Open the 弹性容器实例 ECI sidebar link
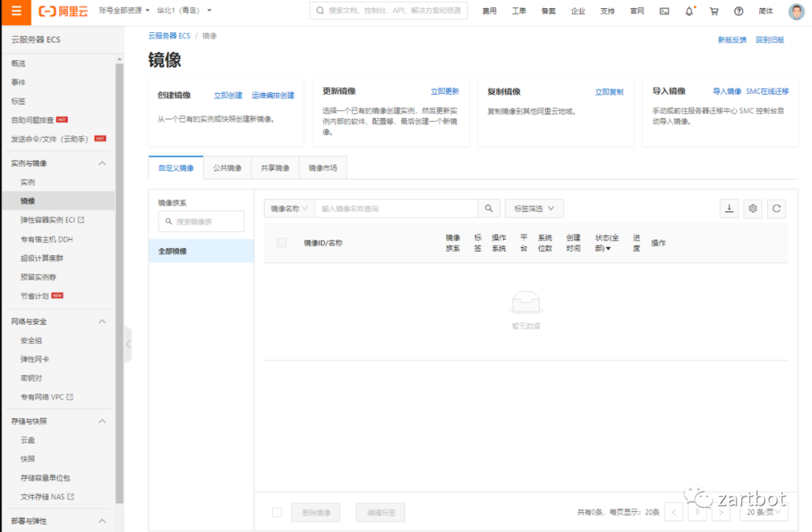 (53, 220)
